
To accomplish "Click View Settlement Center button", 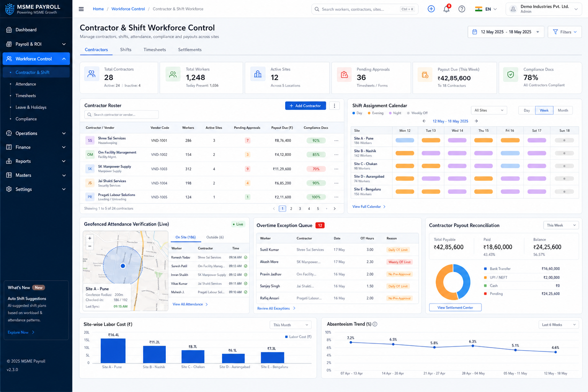I will tap(455, 308).
